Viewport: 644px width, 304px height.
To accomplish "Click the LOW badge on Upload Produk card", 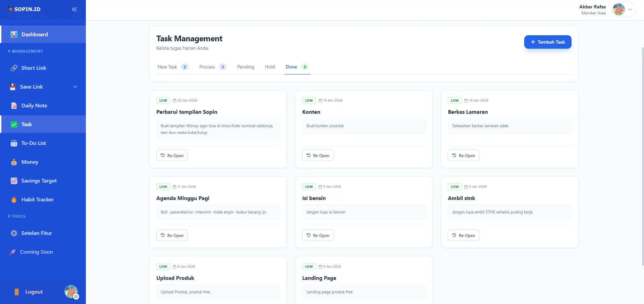I will (x=163, y=267).
